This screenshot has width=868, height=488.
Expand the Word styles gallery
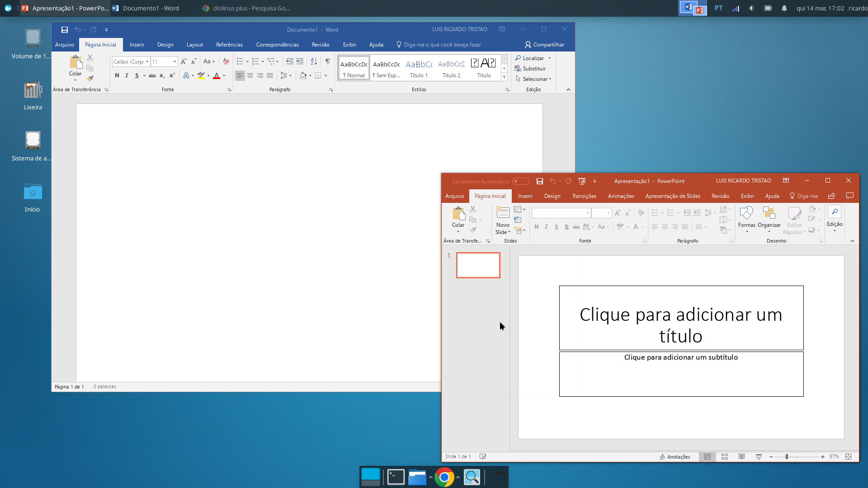[504, 77]
